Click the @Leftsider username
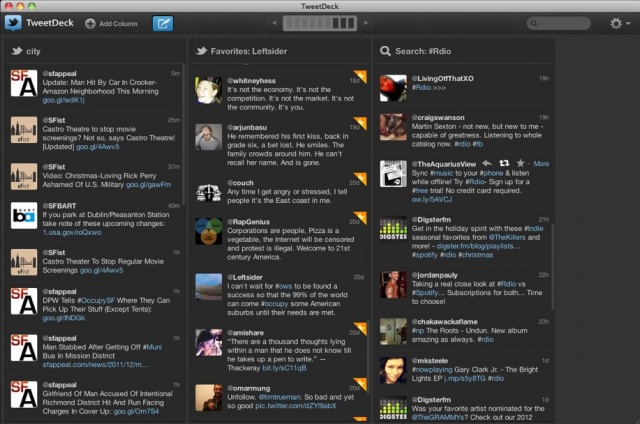The image size is (640, 424). [x=245, y=277]
